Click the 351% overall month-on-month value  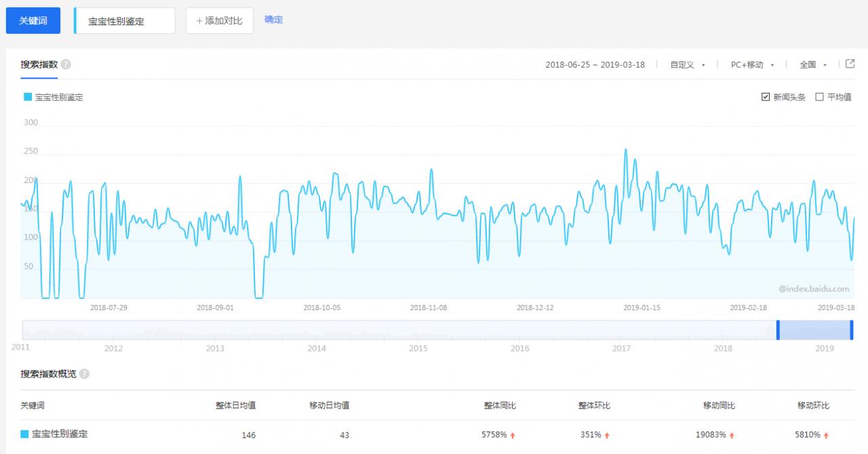click(x=591, y=434)
